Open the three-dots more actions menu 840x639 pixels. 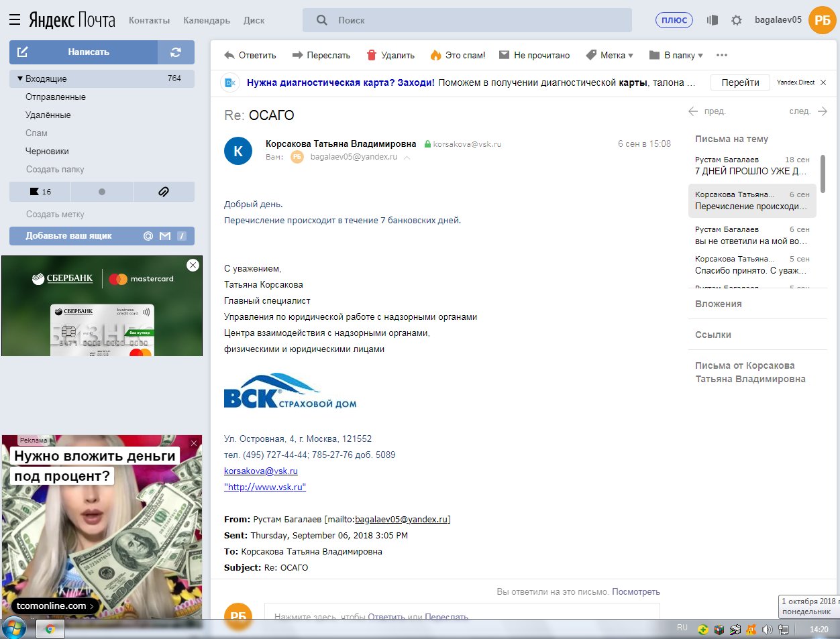point(722,55)
